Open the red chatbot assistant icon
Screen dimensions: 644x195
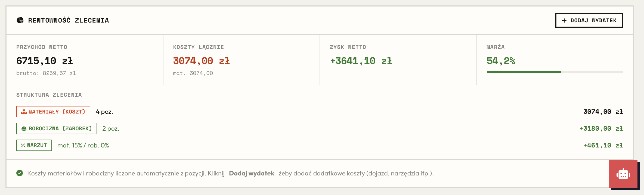(x=623, y=174)
